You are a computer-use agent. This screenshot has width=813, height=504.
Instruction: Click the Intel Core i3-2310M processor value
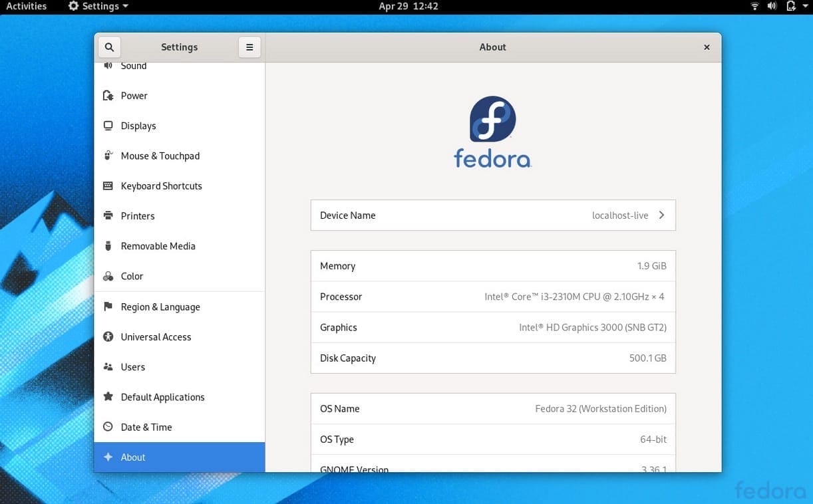click(574, 297)
